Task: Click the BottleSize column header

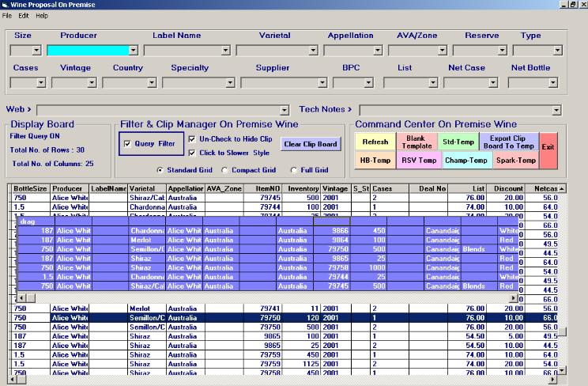Action: pos(30,188)
